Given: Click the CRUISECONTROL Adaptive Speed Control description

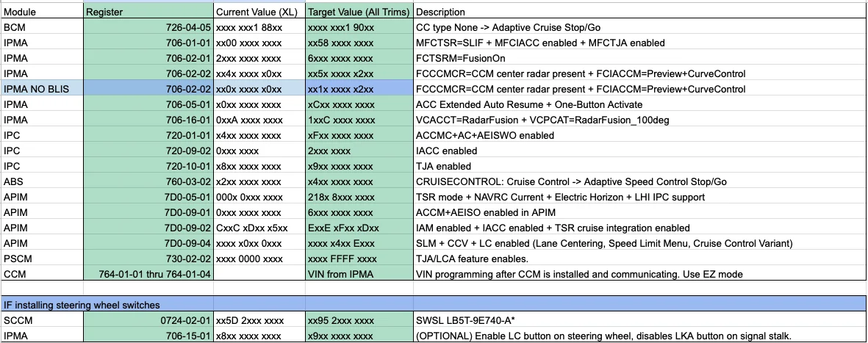Looking at the screenshot, I should pyautogui.click(x=640, y=182).
